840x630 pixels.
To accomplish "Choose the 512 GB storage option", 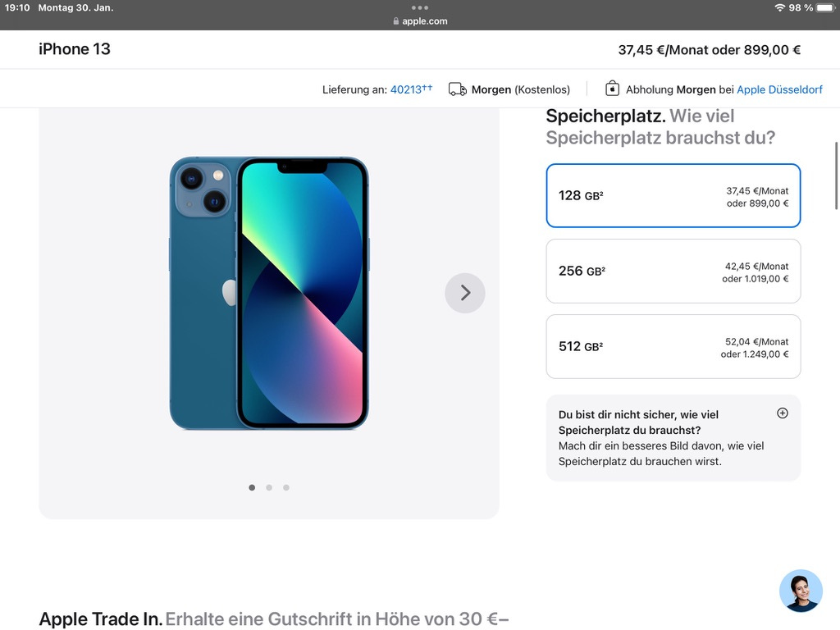I will click(x=673, y=347).
